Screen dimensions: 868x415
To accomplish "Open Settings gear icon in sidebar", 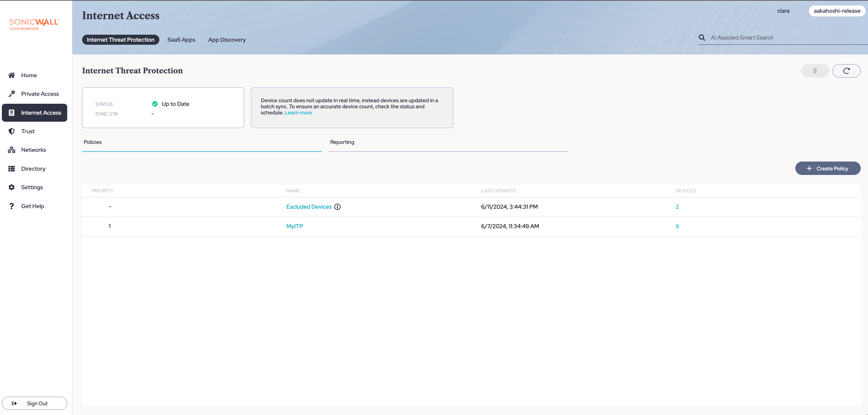I will pyautogui.click(x=12, y=187).
